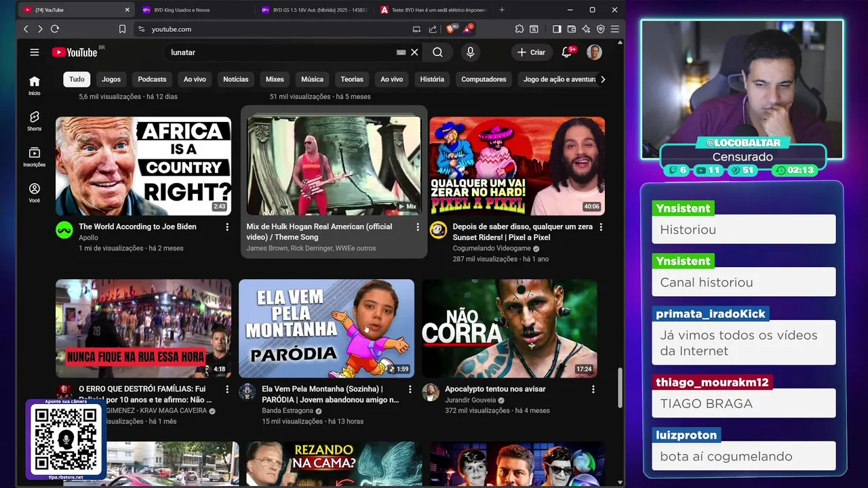This screenshot has width=868, height=488.
Task: Go to Início in the sidebar
Action: coord(35,85)
